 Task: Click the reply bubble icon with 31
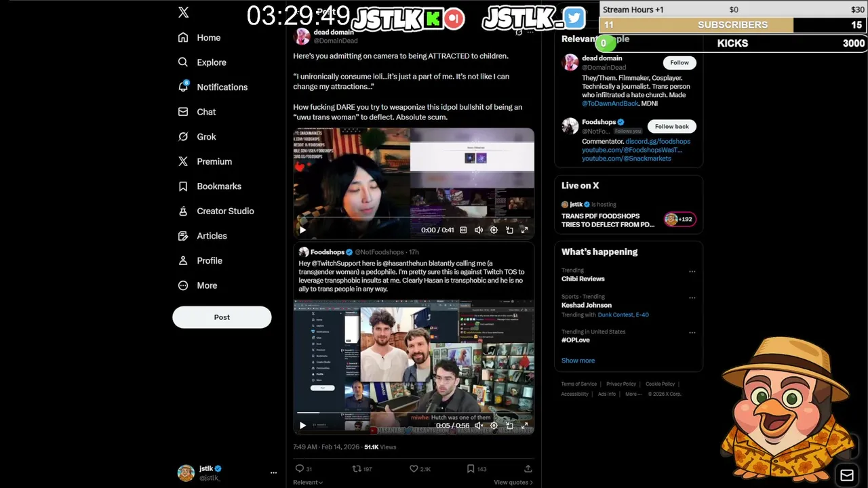click(299, 468)
